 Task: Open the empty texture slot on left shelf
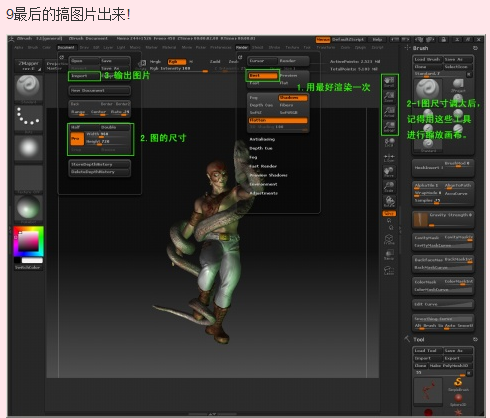click(28, 179)
